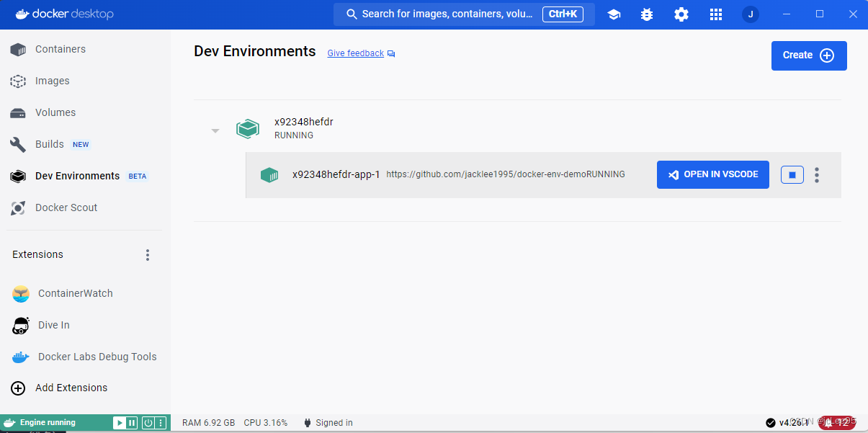Screen dimensions: 868x433
Task: Select the x92348hefdr-app-1 container name
Action: 336,174
